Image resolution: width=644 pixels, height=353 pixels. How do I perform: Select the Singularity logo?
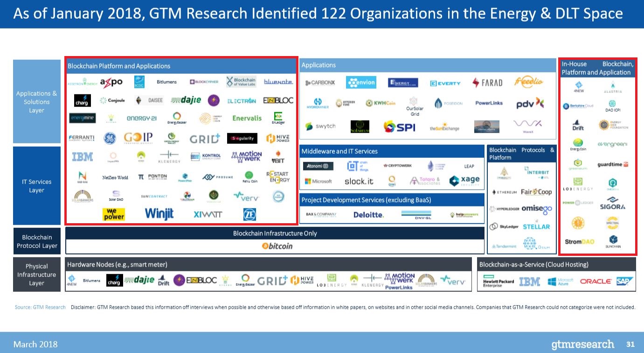[242, 139]
